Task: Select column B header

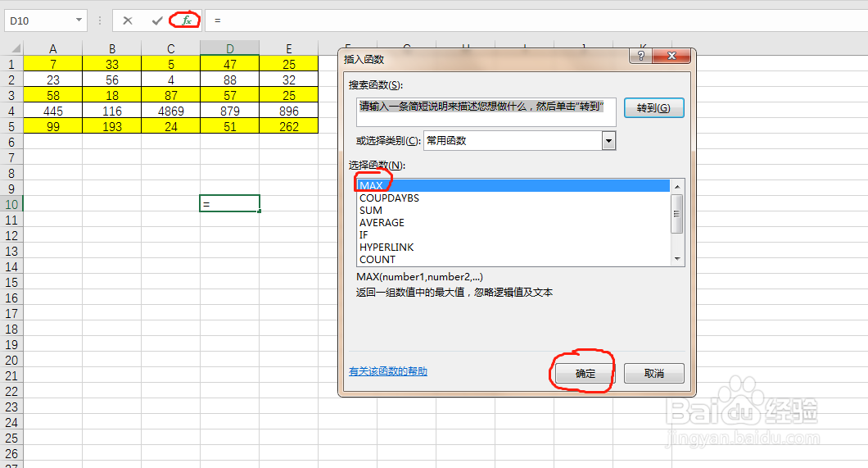Action: [x=112, y=48]
